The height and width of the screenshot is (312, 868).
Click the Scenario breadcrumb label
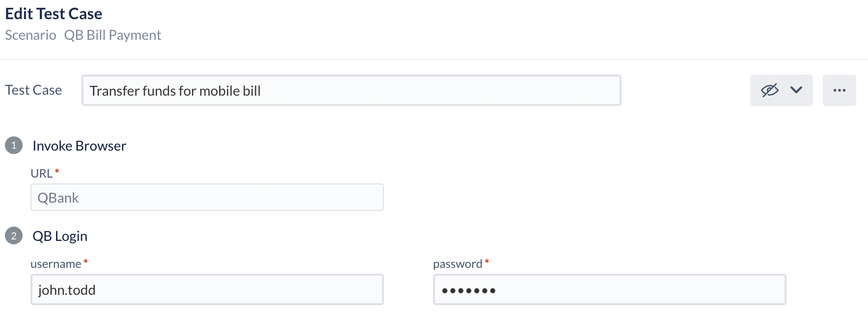tap(30, 35)
